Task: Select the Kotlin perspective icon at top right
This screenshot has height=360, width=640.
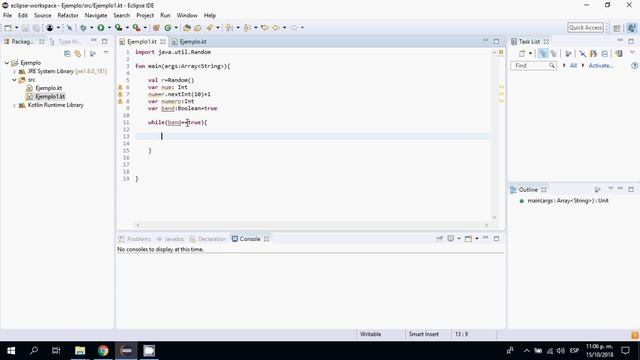Action: coord(631,28)
